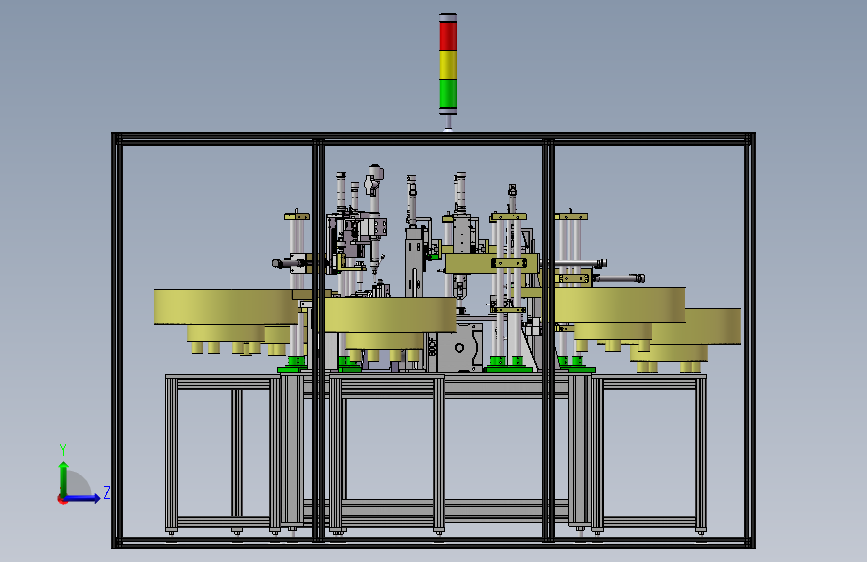Click the red origin dot of the coordinate triad
867x562 pixels.
point(62,499)
